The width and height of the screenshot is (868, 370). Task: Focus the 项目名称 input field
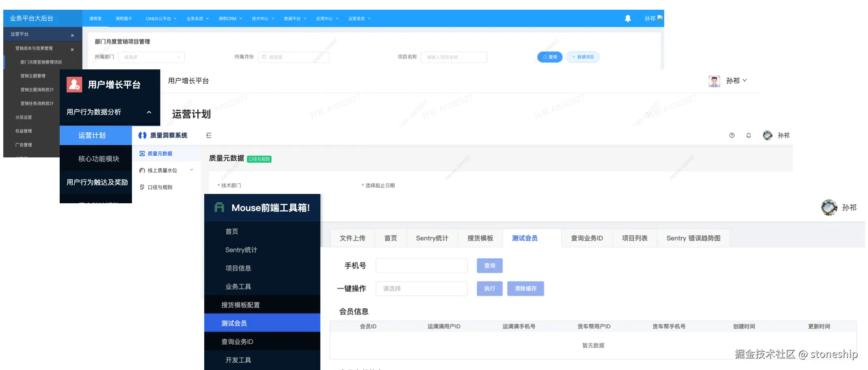tap(454, 57)
